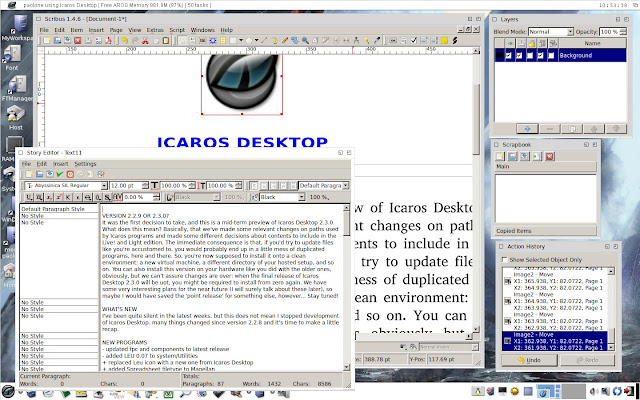This screenshot has width=640, height=400.
Task: Click the Host desktop icon
Action: [x=16, y=118]
